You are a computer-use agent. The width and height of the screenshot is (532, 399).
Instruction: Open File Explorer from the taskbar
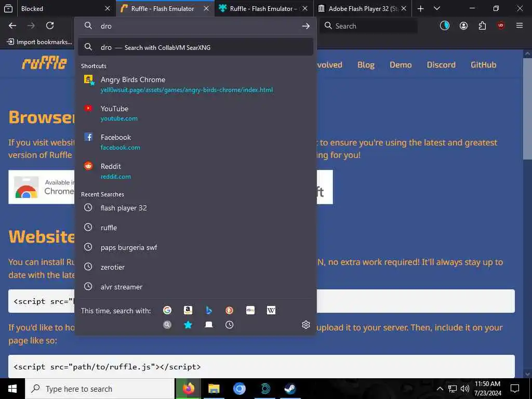point(214,389)
